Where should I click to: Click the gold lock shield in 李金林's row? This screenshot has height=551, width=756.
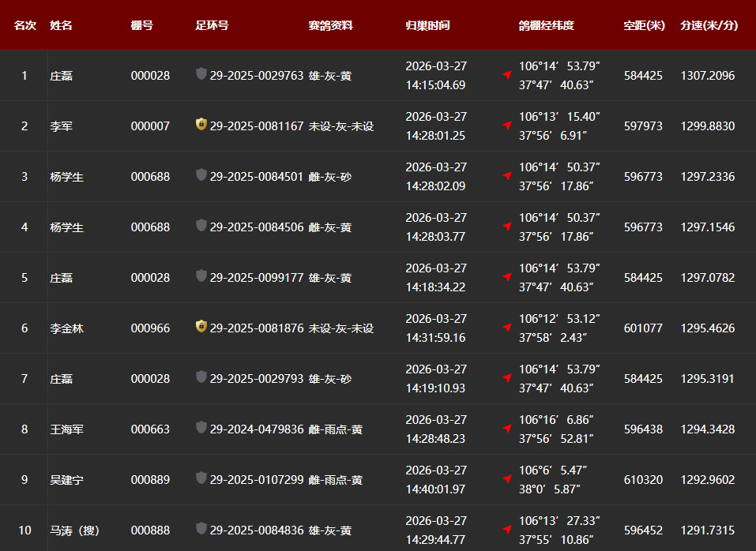(x=201, y=326)
